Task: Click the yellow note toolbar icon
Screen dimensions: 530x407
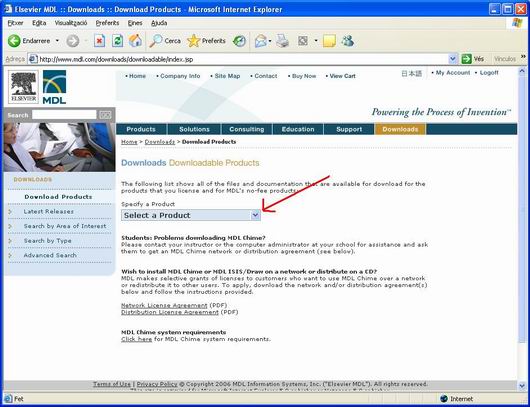Action: 329,41
